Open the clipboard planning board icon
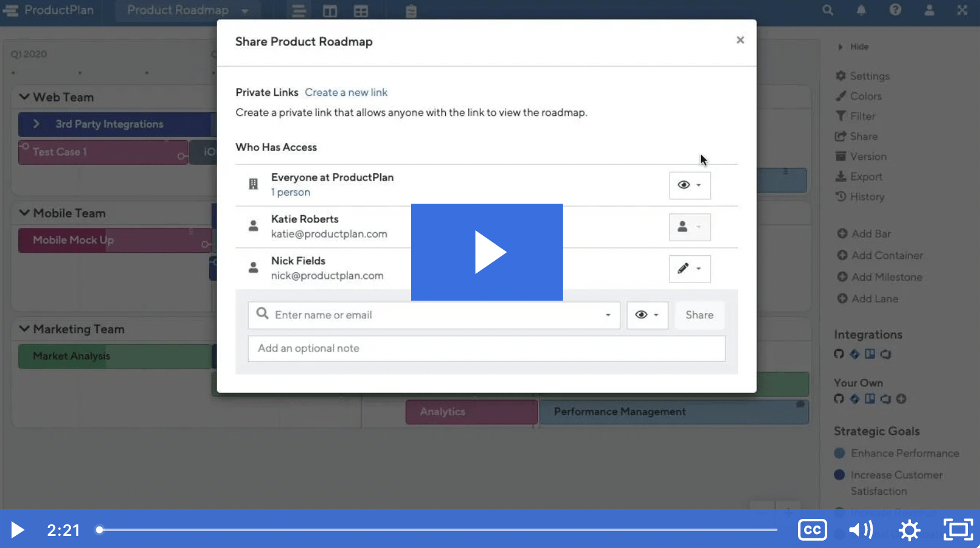Screen dimensions: 980x548 (x=411, y=11)
